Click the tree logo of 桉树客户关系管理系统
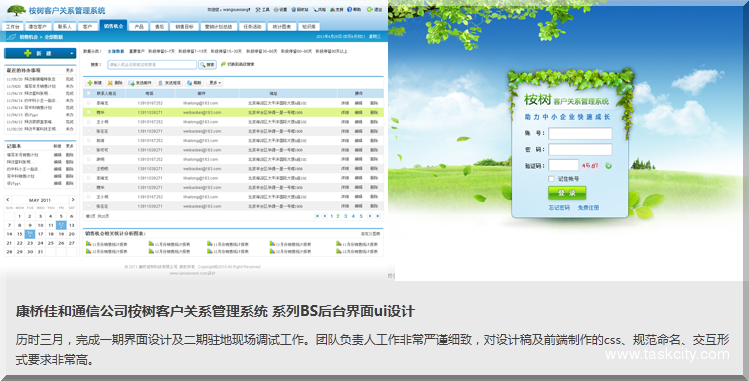749x381 pixels. (x=17, y=10)
